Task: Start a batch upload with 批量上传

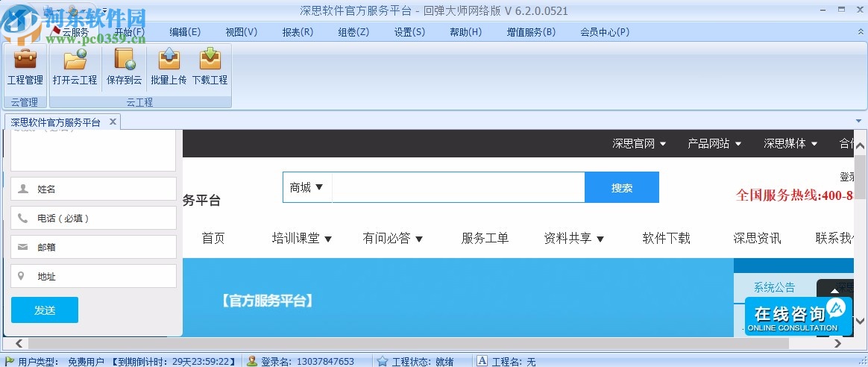Action: coord(169,67)
